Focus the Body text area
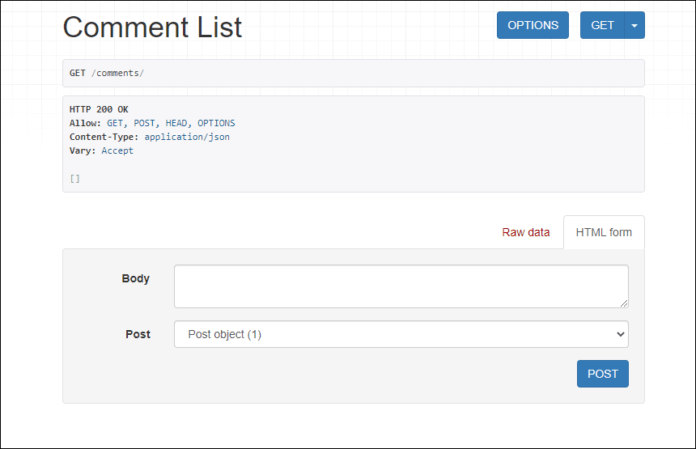 [x=400, y=286]
